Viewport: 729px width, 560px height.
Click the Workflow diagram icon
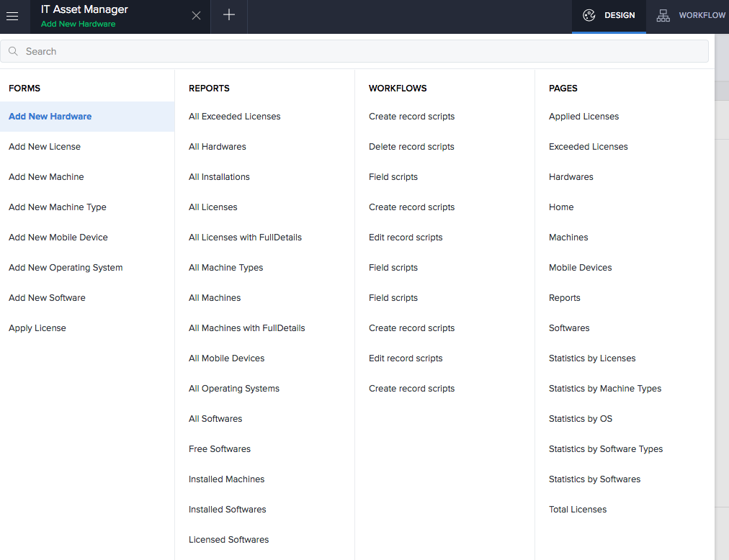(663, 15)
